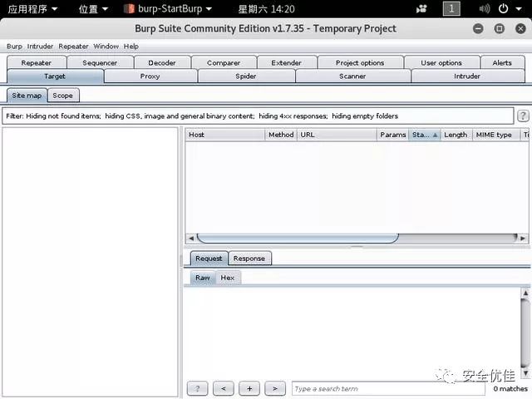Image resolution: width=532 pixels, height=399 pixels.
Task: Click the power icon in top bar
Action: [x=503, y=9]
